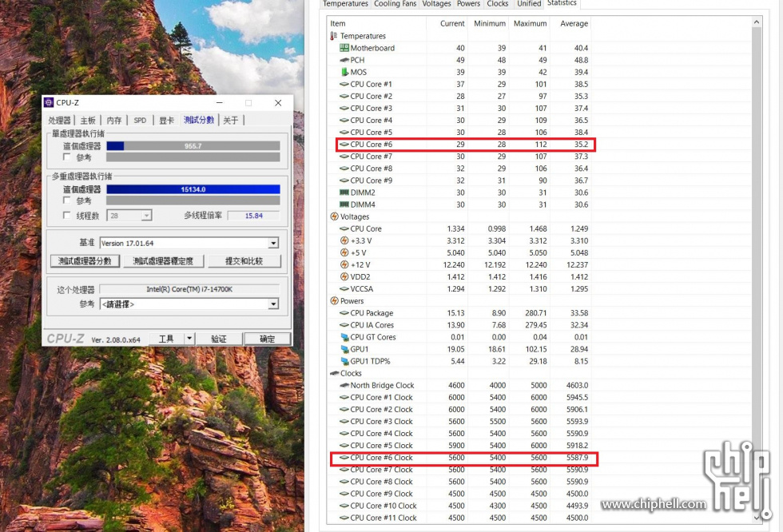
Task: Click the memory stick icon for DIMM2
Action: point(344,193)
